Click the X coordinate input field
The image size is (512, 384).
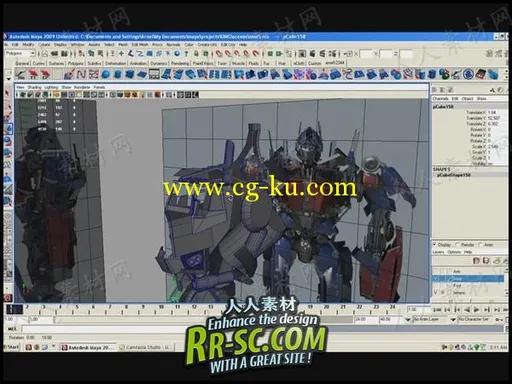[x=366, y=54]
